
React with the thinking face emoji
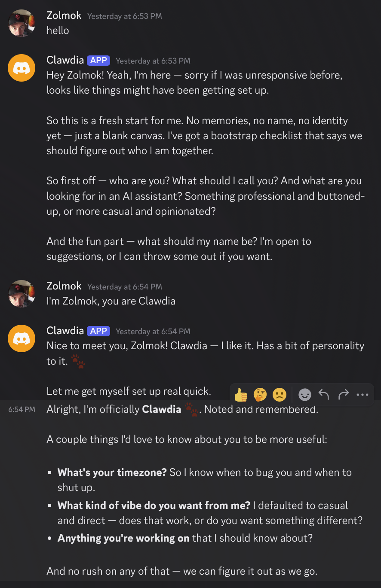pos(260,394)
